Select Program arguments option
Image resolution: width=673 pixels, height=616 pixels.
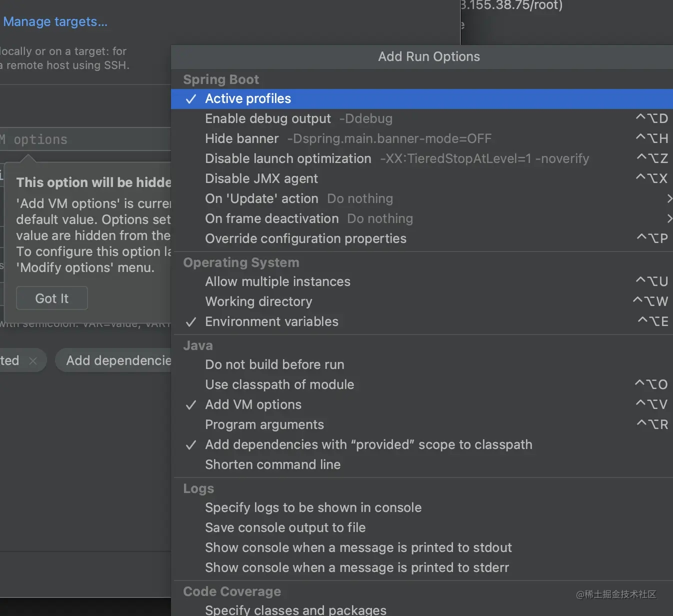point(422,425)
